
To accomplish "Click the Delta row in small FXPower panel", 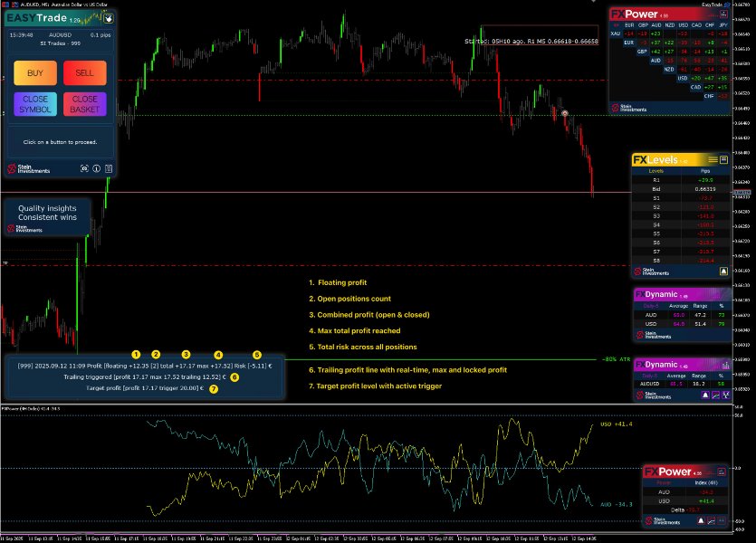I will coord(685,510).
